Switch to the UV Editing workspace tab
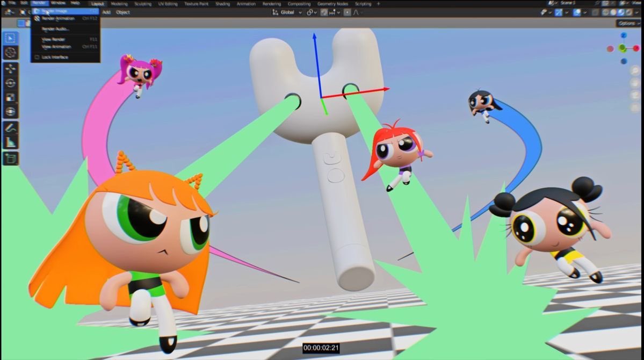The image size is (644, 360). coord(168,4)
